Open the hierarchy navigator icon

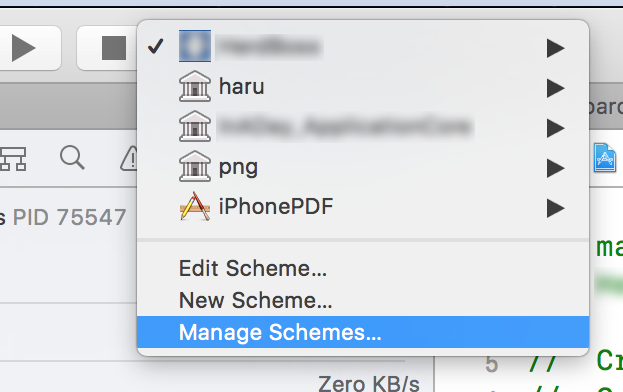[x=13, y=159]
